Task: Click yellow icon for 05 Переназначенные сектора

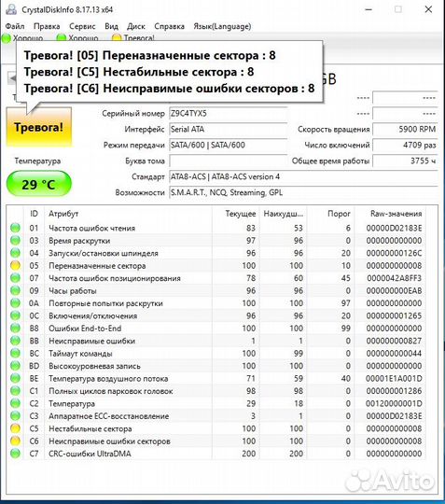Action: [15, 265]
